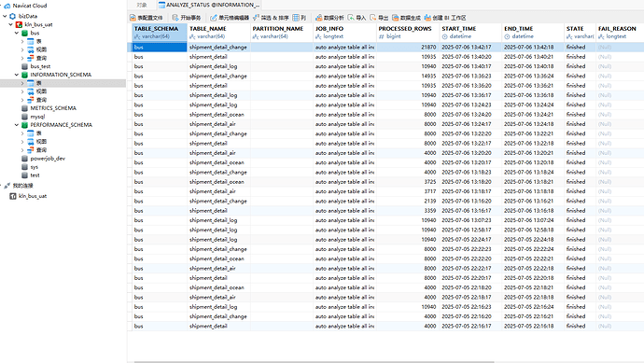Start the 导入 import wizard
This screenshot has width=644, height=363.
(357, 18)
